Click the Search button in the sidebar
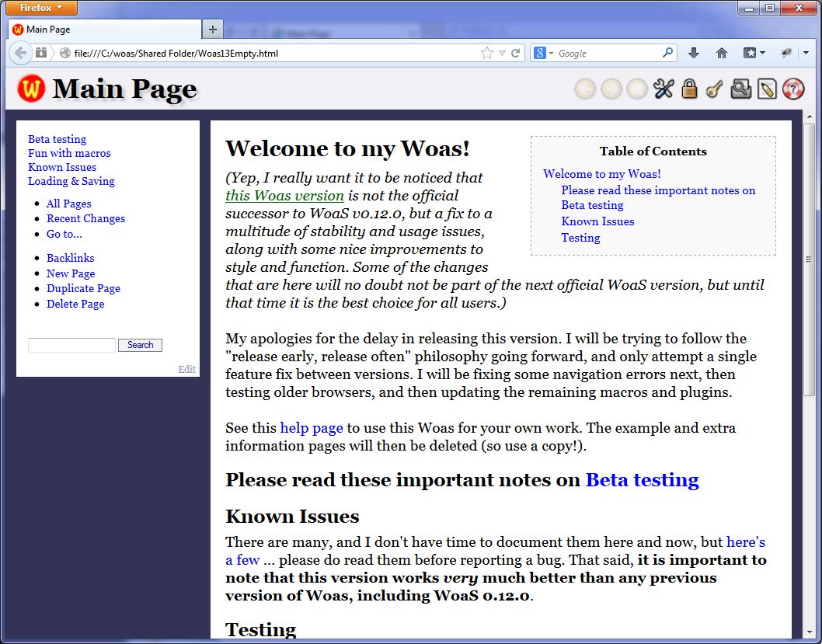822x644 pixels. [140, 345]
